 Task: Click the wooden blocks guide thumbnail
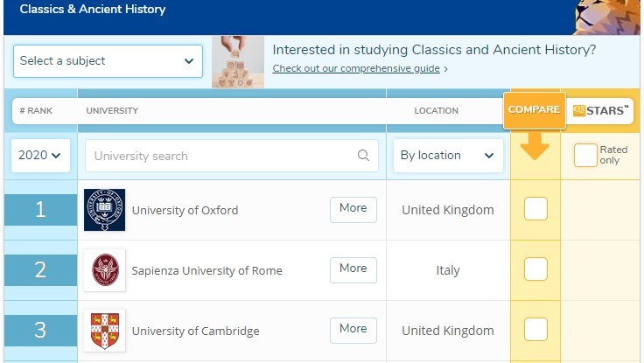(238, 61)
